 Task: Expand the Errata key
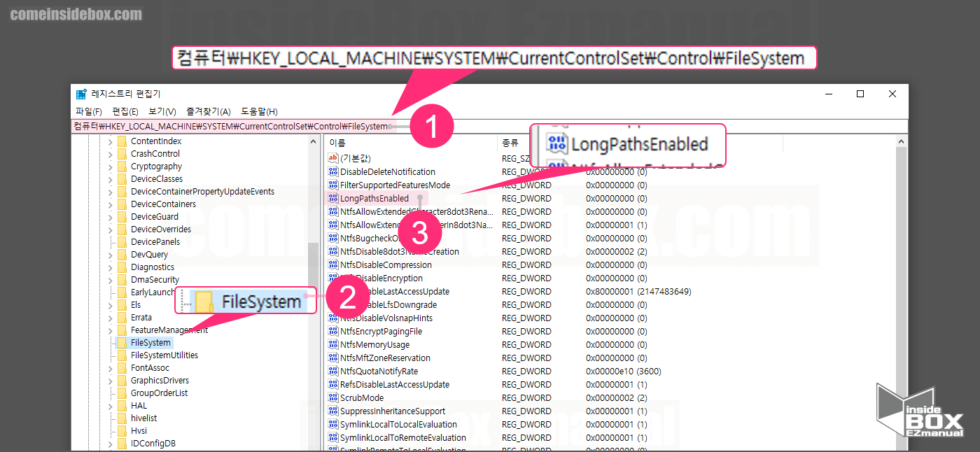[110, 318]
